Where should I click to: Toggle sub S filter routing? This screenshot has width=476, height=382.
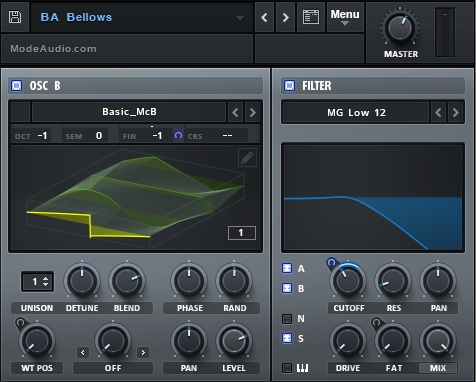pos(287,338)
